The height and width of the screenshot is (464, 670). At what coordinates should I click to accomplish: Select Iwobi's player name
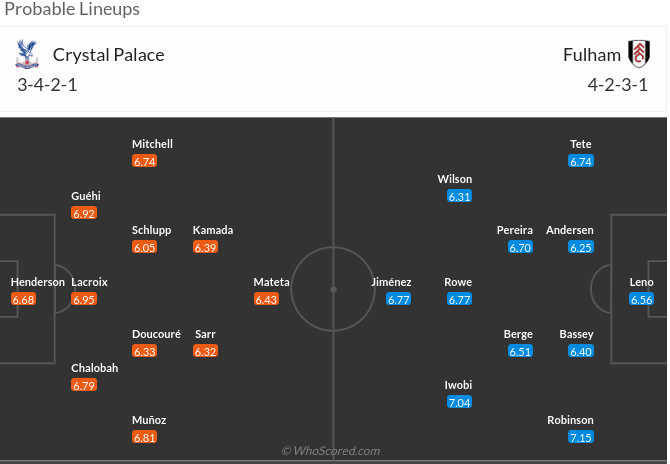pos(459,385)
